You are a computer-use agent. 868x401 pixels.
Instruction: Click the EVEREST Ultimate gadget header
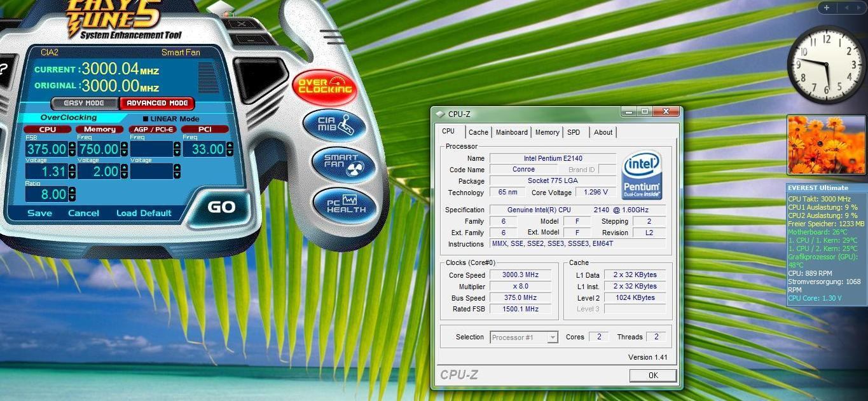(826, 187)
